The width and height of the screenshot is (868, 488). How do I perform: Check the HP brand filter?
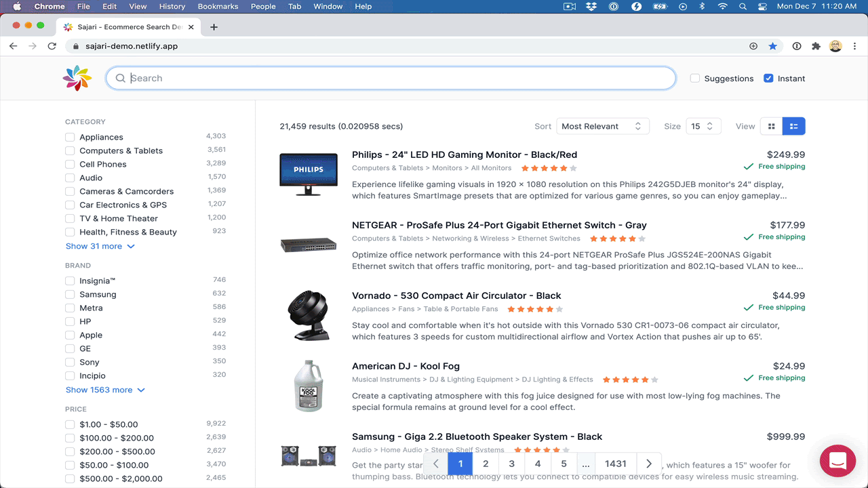pos(70,321)
